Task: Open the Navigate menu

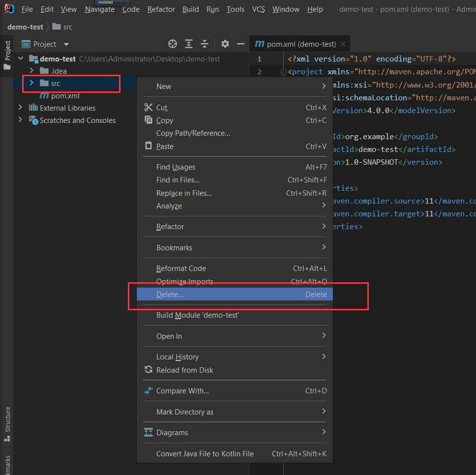Action: 99,9
